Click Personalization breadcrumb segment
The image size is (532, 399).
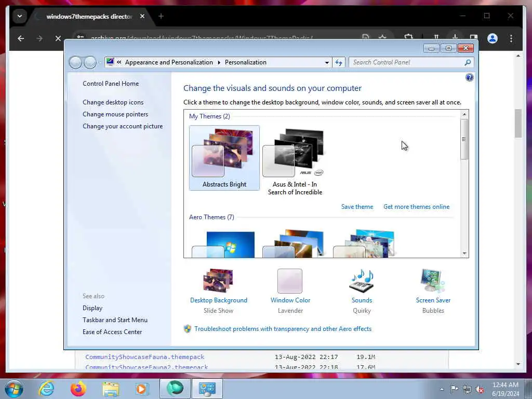(246, 62)
